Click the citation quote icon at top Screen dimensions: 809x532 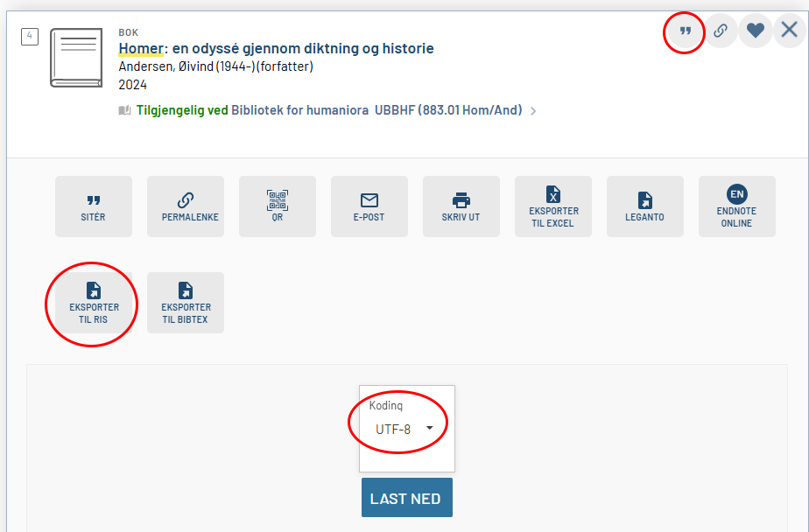click(686, 31)
